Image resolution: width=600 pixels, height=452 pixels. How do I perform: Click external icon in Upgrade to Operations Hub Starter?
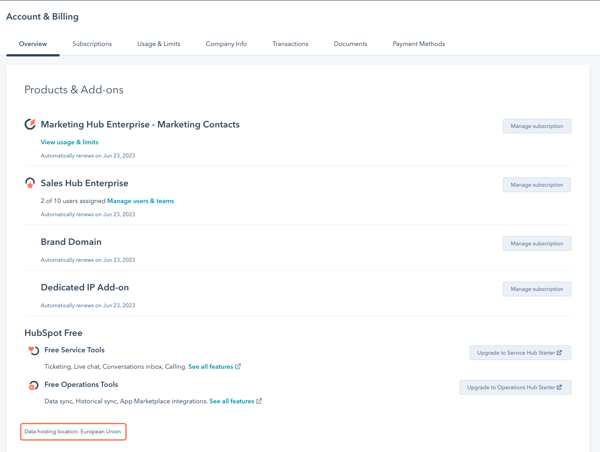[x=559, y=387]
